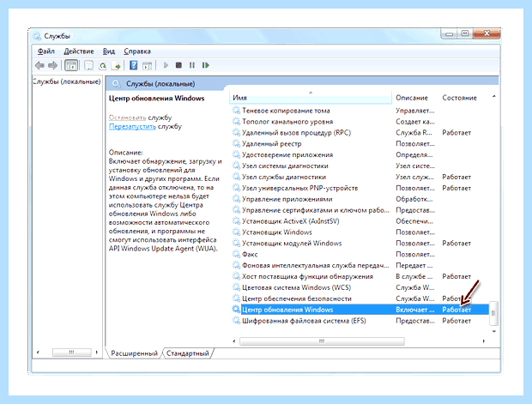Click left tree pane scroll left arrow

click(x=38, y=352)
